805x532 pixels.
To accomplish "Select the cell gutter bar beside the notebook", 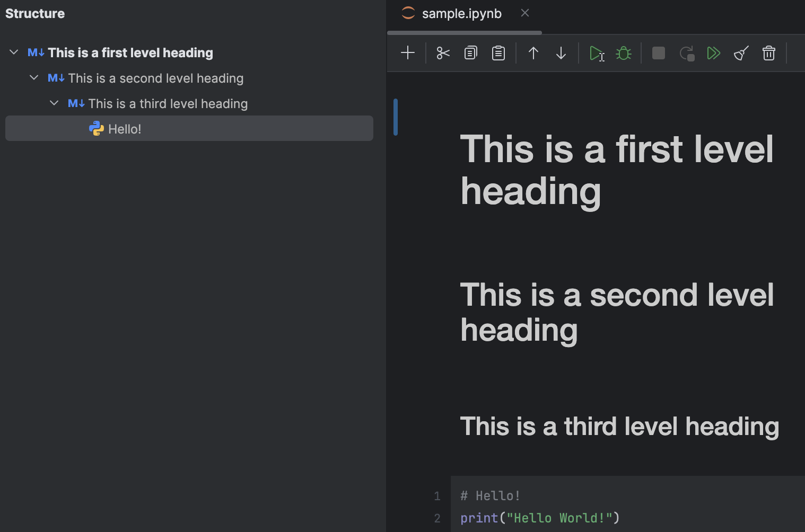I will pyautogui.click(x=395, y=117).
